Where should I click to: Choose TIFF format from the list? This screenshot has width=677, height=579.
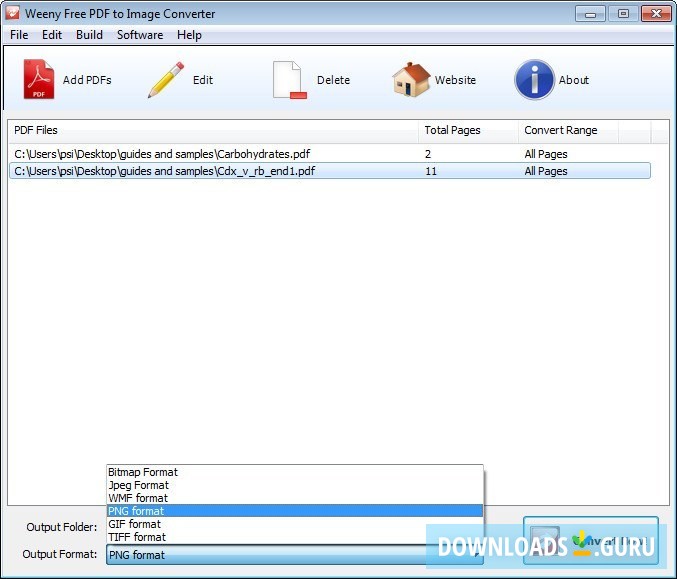coord(295,537)
